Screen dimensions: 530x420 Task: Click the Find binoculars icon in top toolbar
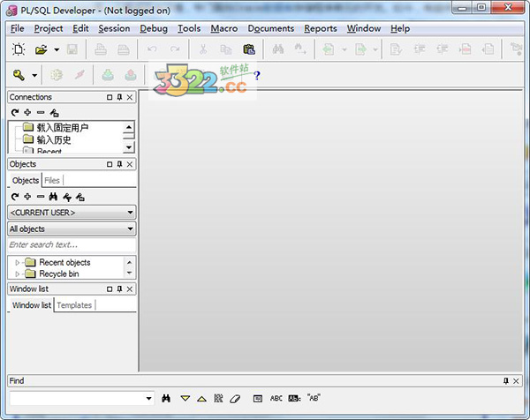coord(278,49)
